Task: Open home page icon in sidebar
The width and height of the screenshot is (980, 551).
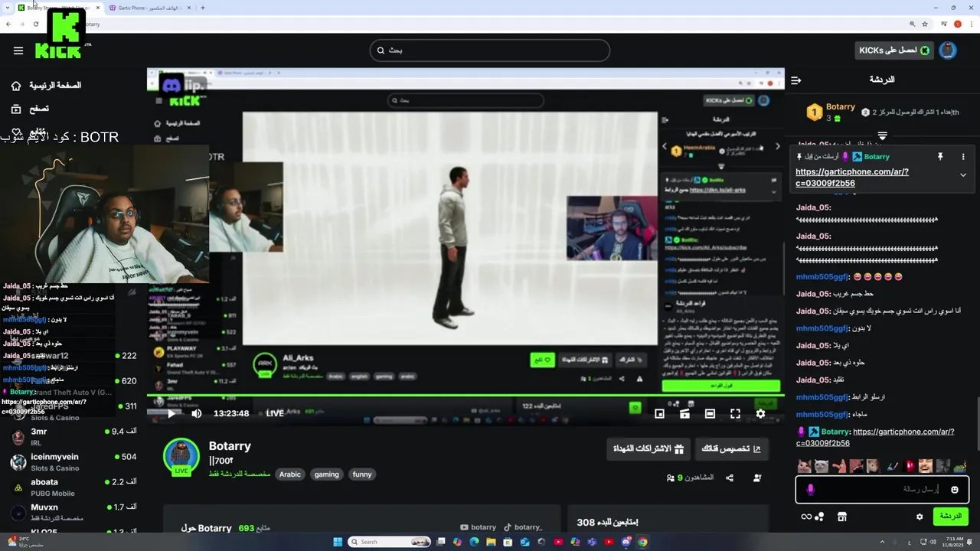Action: (x=16, y=86)
